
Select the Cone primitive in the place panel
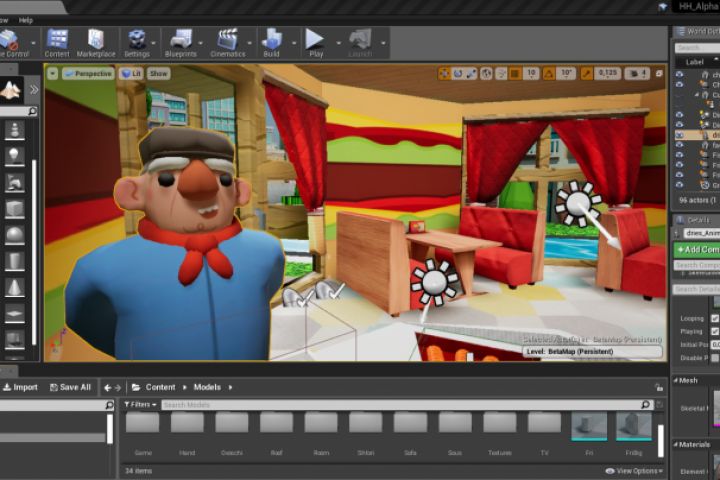(x=14, y=287)
